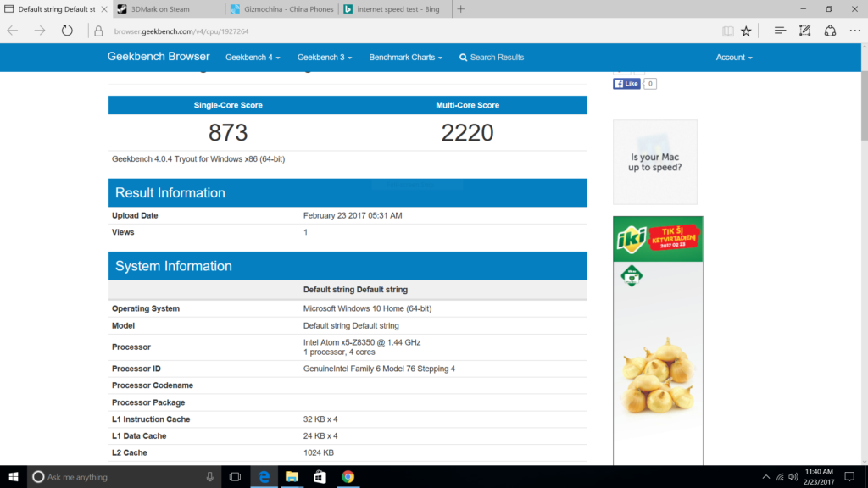The width and height of the screenshot is (868, 488).
Task: Open the Action Center notifications
Action: [849, 476]
